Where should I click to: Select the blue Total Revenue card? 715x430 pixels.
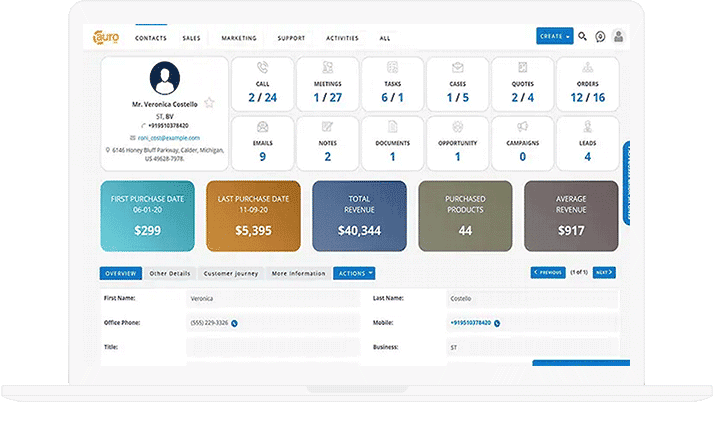point(359,216)
